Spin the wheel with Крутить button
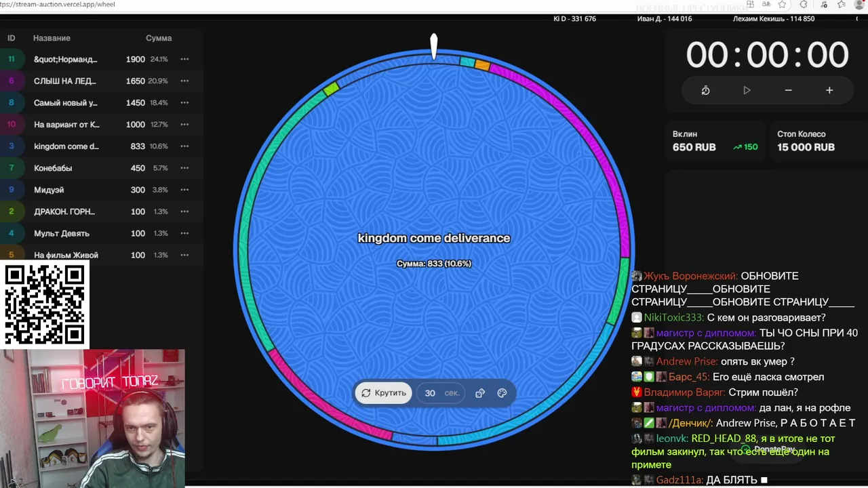 click(x=384, y=392)
